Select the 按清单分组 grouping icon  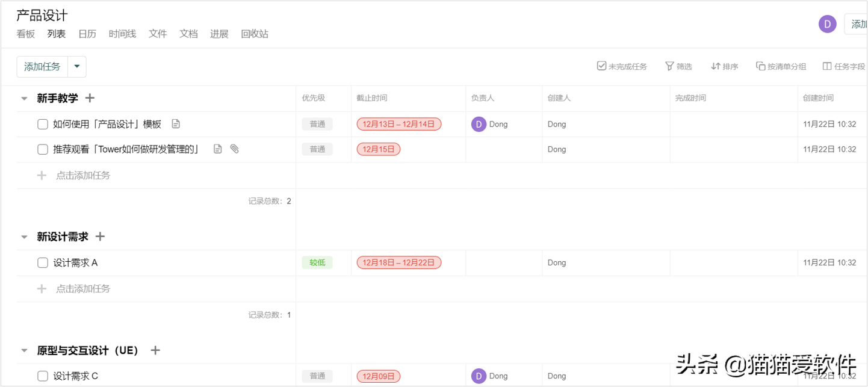(760, 66)
